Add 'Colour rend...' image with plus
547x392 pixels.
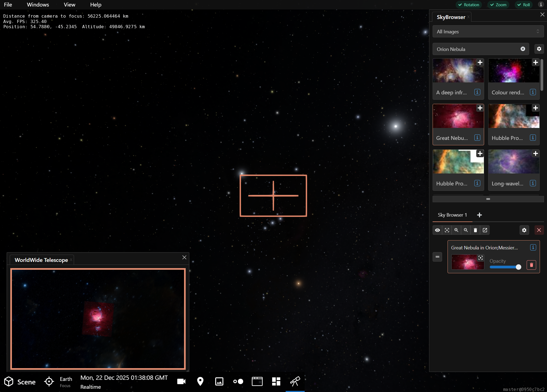pos(536,62)
